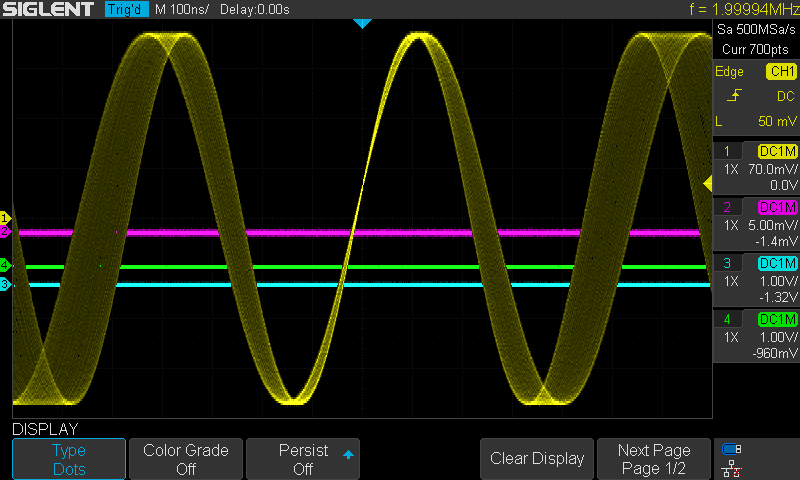
Task: Click the yellow channel 1 ground marker
Action: click(x=5, y=218)
